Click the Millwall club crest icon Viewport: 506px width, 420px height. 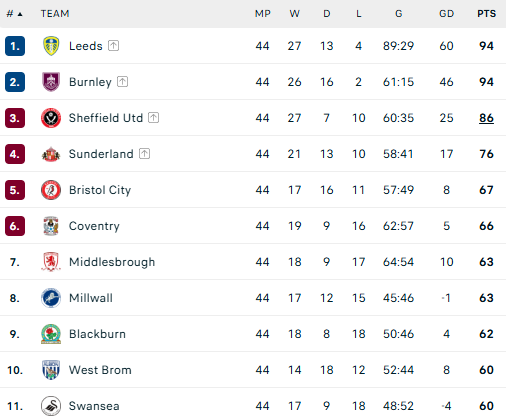(x=51, y=298)
